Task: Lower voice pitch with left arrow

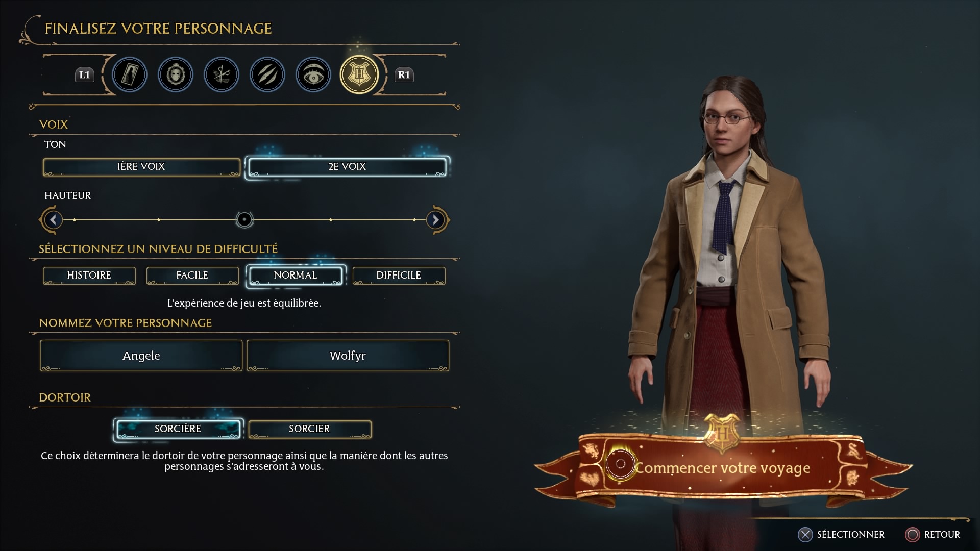Action: coord(53,220)
